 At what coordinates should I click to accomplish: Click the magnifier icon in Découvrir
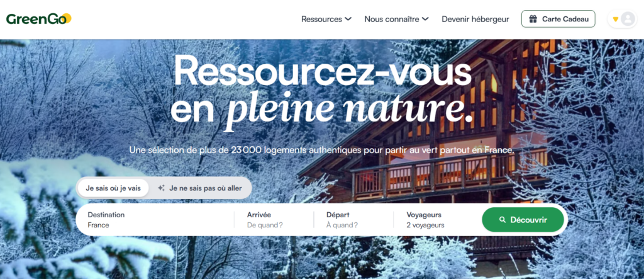pyautogui.click(x=502, y=220)
